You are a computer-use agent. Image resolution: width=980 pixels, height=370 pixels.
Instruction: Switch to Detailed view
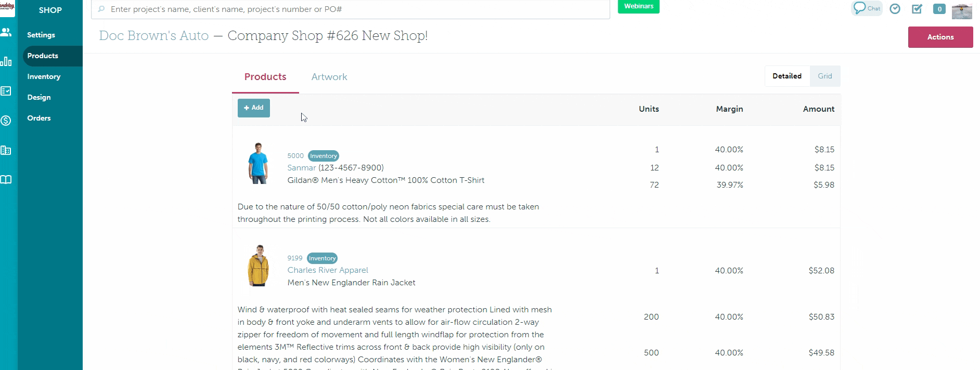coord(786,76)
